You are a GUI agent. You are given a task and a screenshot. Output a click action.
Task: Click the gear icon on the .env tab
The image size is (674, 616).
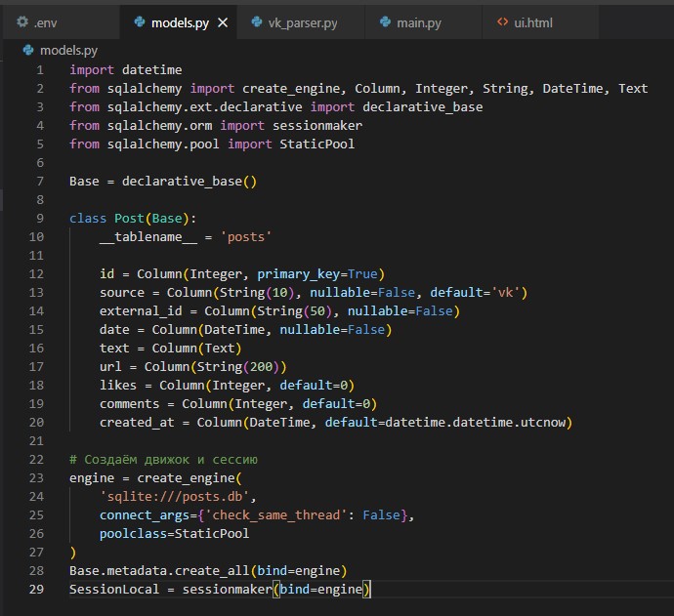coord(22,21)
